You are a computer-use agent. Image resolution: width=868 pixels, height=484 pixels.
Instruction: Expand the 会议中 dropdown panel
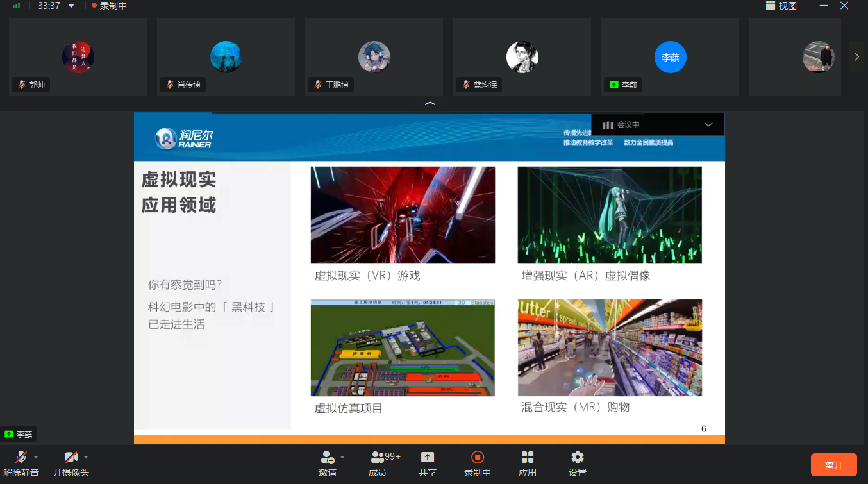point(708,125)
